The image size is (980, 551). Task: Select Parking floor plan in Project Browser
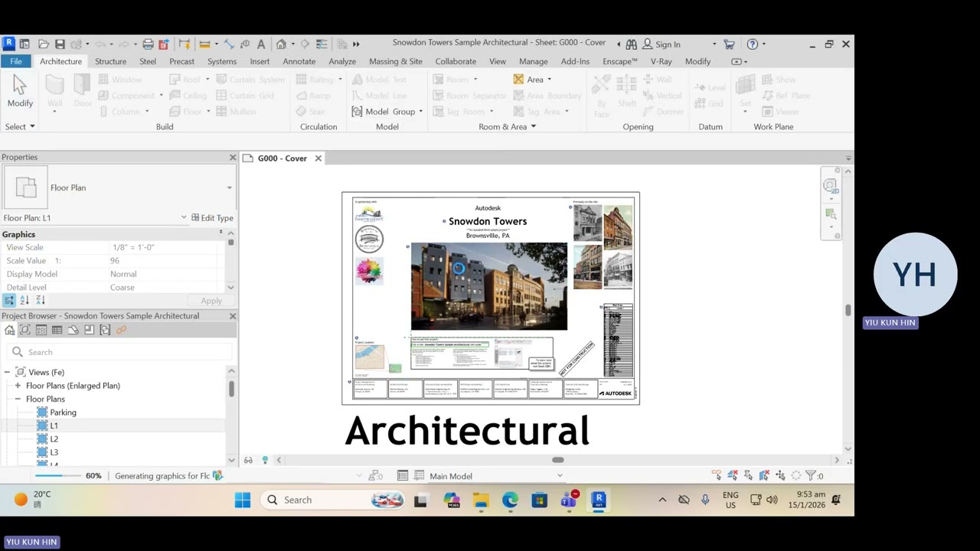click(x=63, y=412)
